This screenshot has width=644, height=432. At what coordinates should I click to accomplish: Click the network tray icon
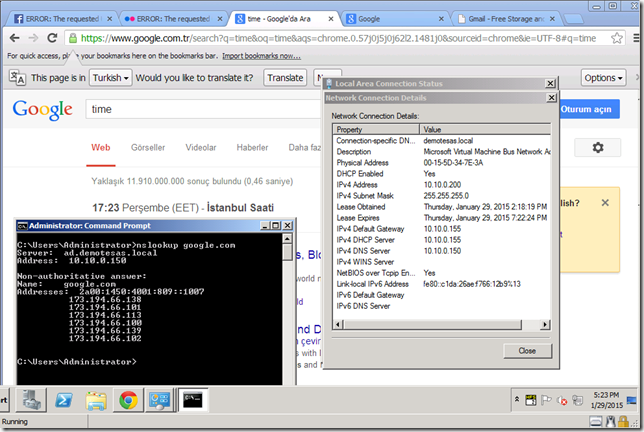pyautogui.click(x=577, y=400)
